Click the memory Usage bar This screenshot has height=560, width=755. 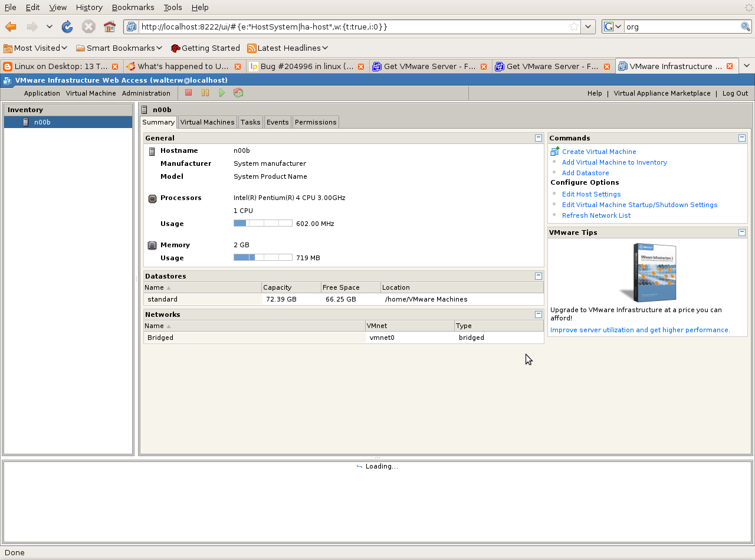(262, 257)
